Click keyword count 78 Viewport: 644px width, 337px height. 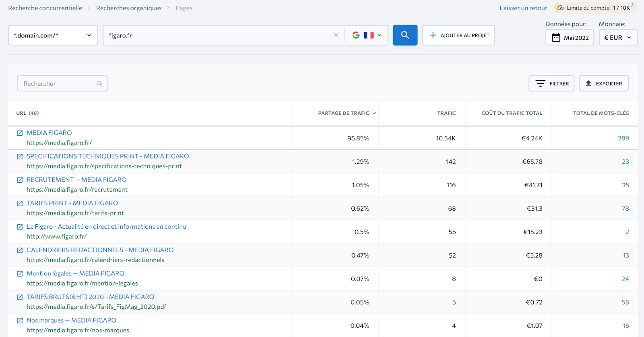pos(625,209)
